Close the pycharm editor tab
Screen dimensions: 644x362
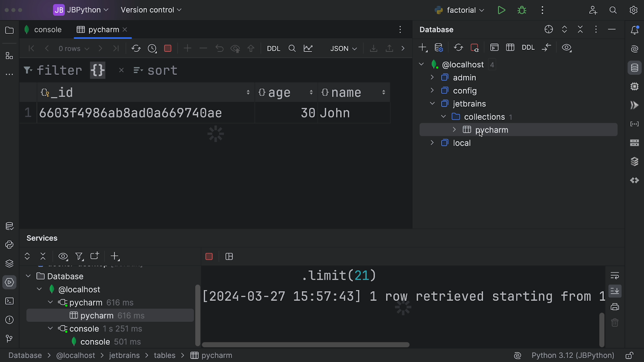(x=125, y=30)
